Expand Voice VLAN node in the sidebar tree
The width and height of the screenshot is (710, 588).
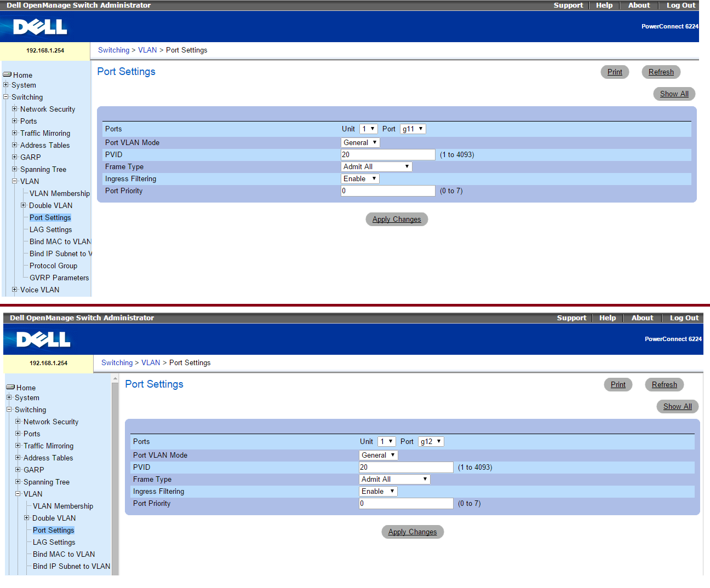[x=15, y=290]
